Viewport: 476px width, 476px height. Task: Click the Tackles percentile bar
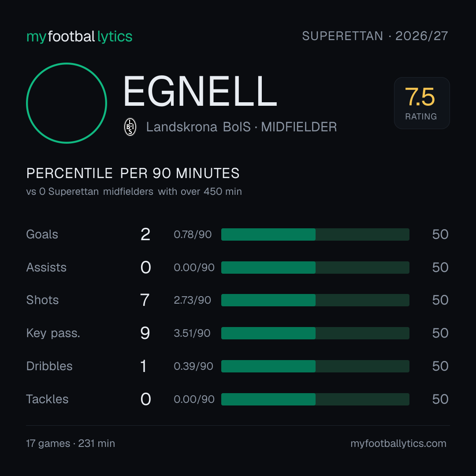point(315,399)
